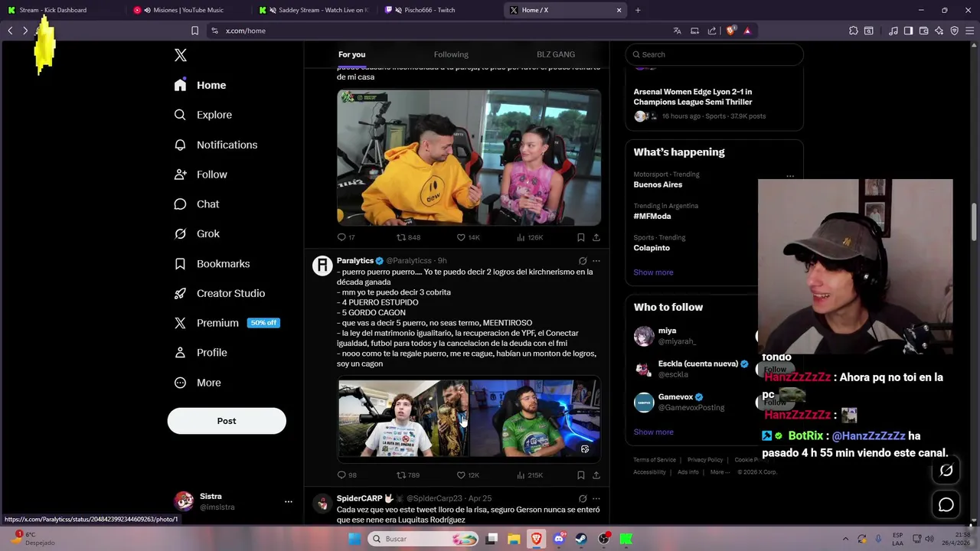Click browser bookmark icon beside address
980x551 pixels.
194,31
